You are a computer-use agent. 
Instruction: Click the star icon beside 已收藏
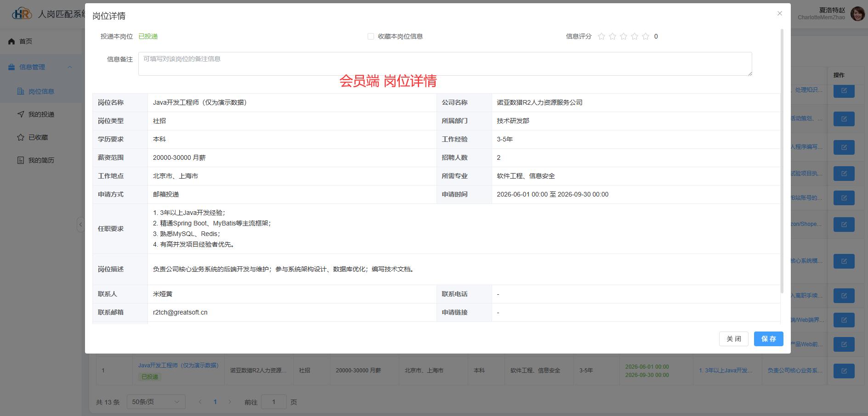point(21,137)
